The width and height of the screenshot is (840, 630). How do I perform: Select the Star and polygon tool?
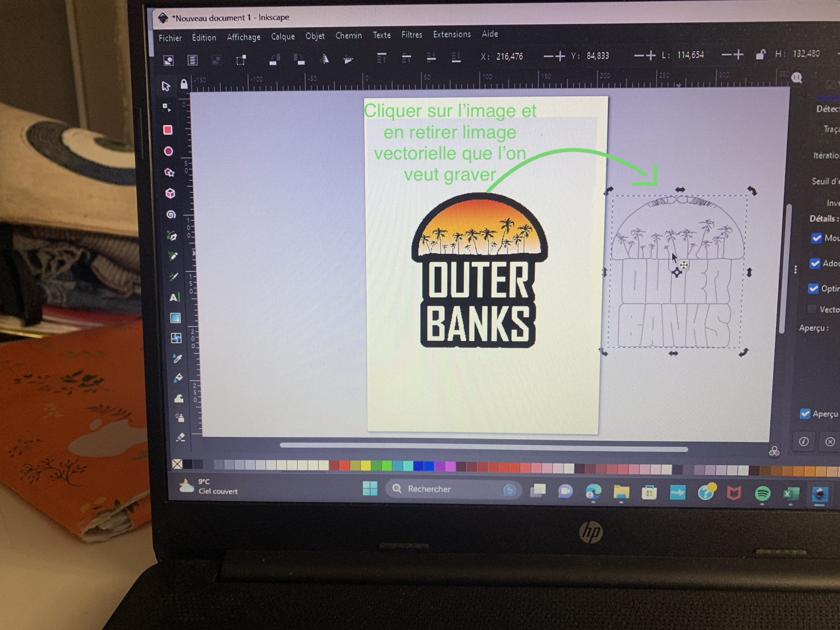169,172
